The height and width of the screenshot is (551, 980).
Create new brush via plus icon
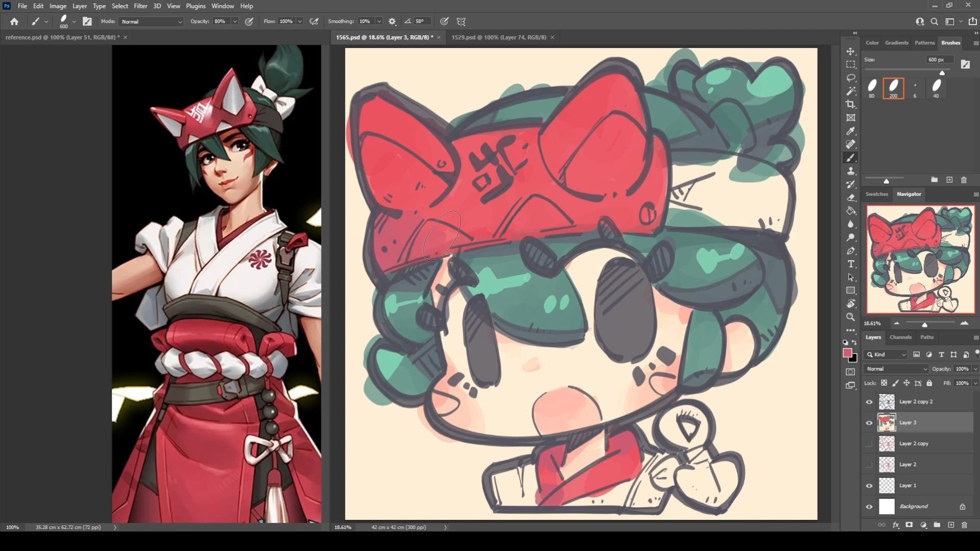click(949, 180)
